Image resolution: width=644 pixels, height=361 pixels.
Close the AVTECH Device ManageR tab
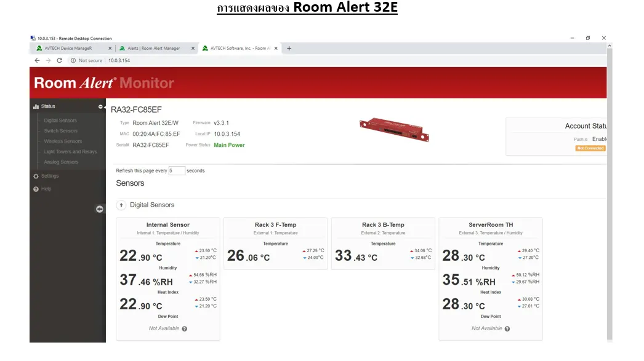coord(110,48)
